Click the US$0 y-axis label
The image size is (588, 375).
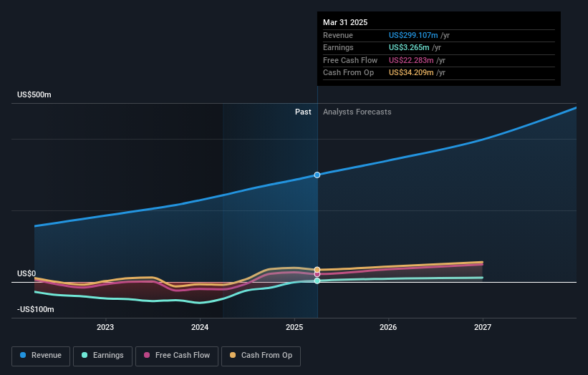[26, 273]
